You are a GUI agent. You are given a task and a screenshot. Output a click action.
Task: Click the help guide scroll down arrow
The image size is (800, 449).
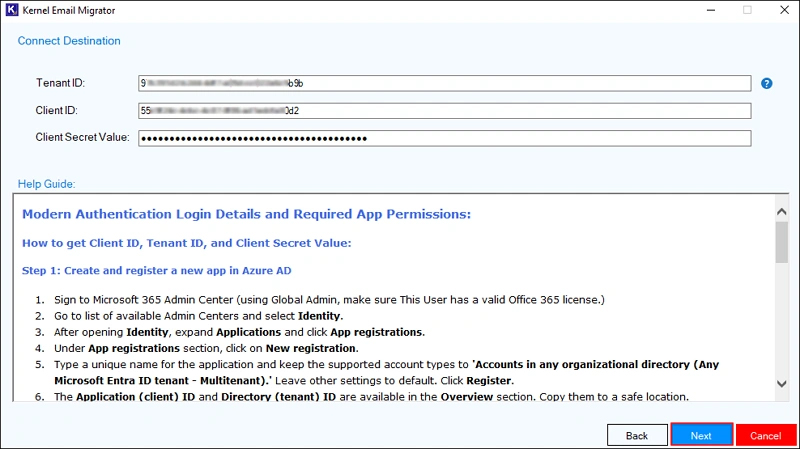[782, 384]
